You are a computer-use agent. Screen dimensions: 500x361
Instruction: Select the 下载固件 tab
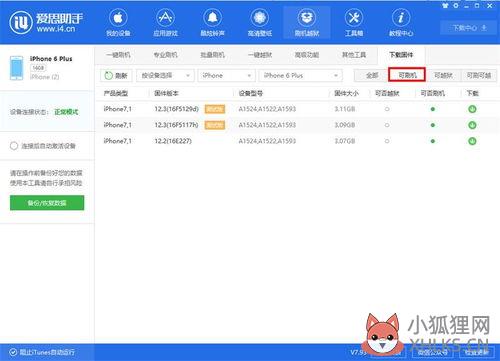(401, 55)
